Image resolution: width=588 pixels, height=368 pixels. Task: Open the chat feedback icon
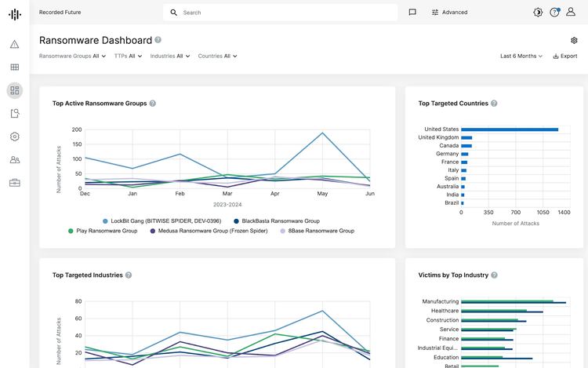coord(412,13)
